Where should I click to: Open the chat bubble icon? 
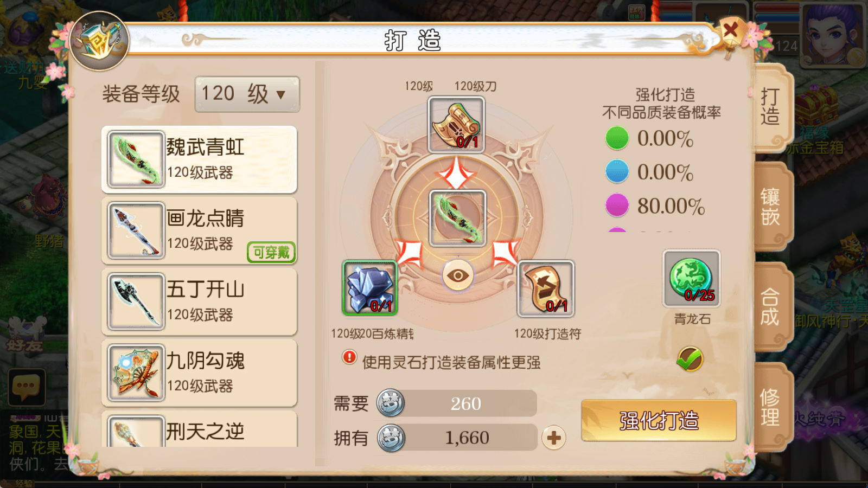(x=26, y=387)
